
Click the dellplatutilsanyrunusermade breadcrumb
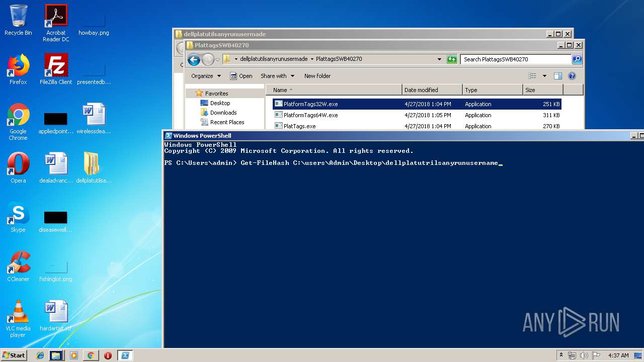pyautogui.click(x=274, y=59)
